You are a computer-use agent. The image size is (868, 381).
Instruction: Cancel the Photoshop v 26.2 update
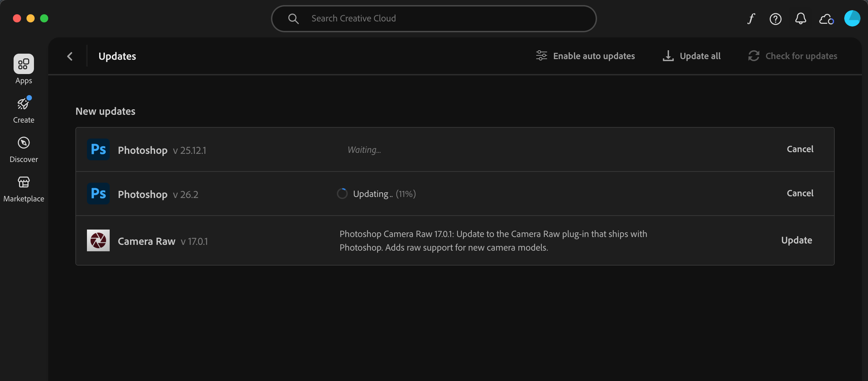tap(800, 193)
